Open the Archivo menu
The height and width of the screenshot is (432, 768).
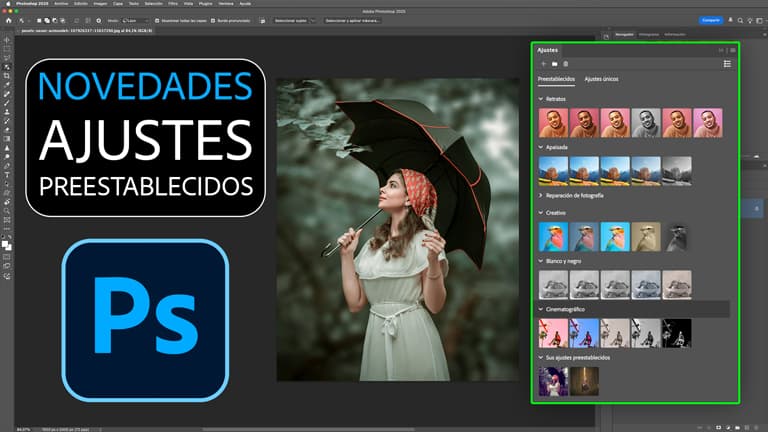61,3
